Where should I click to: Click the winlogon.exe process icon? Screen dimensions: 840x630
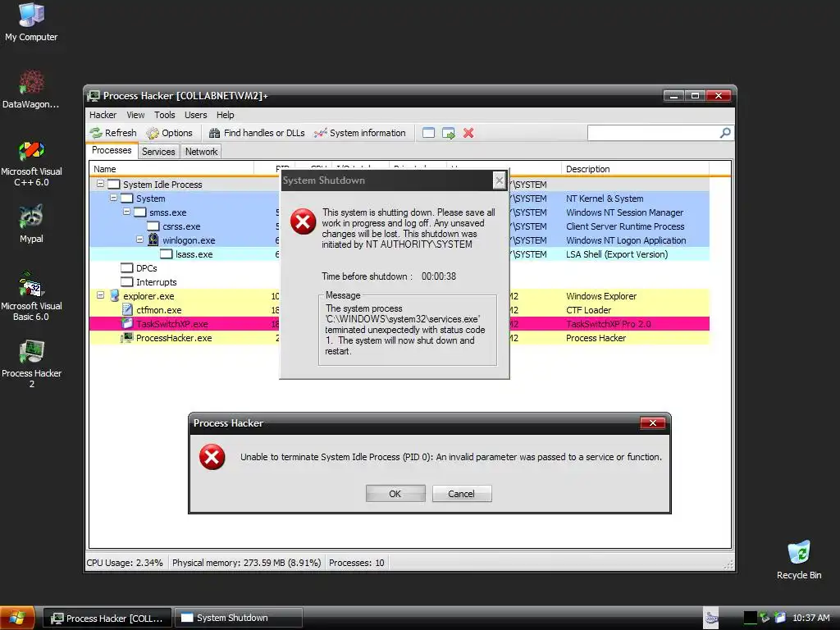click(153, 240)
